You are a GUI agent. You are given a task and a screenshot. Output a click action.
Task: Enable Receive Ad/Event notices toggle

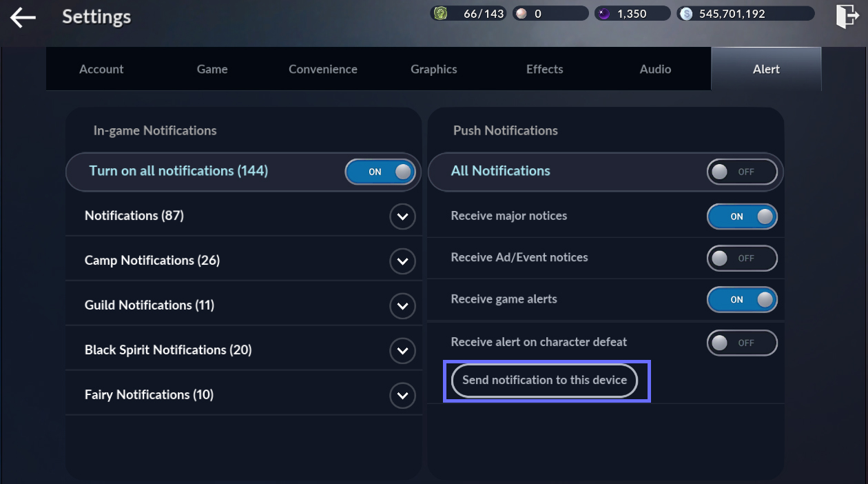(742, 259)
